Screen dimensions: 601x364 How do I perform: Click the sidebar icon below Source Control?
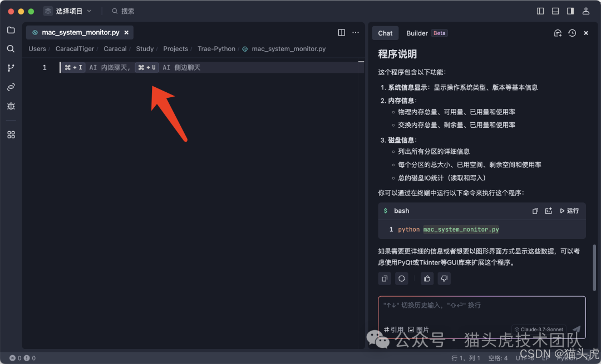(x=11, y=87)
